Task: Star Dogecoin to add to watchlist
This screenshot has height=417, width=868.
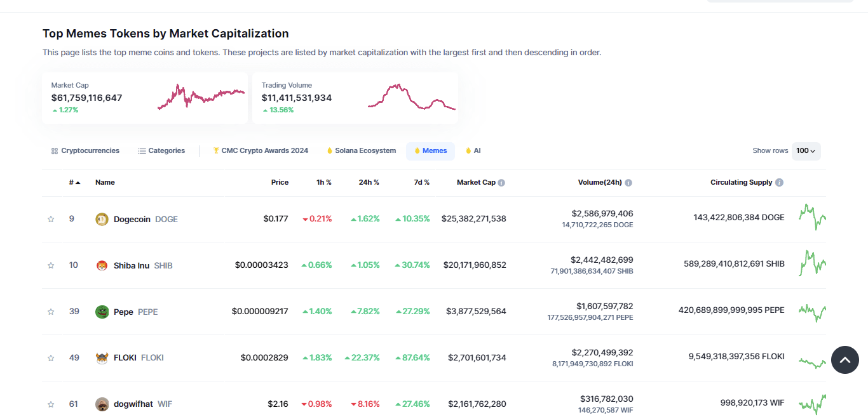Action: 51,219
